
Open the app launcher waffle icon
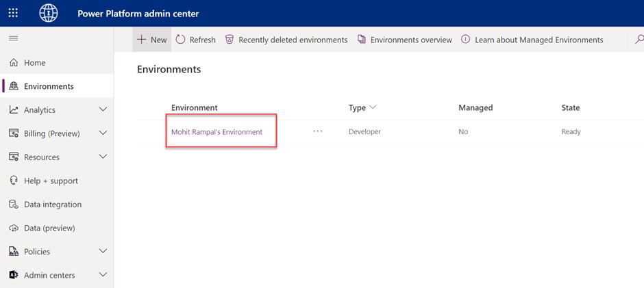pos(13,13)
